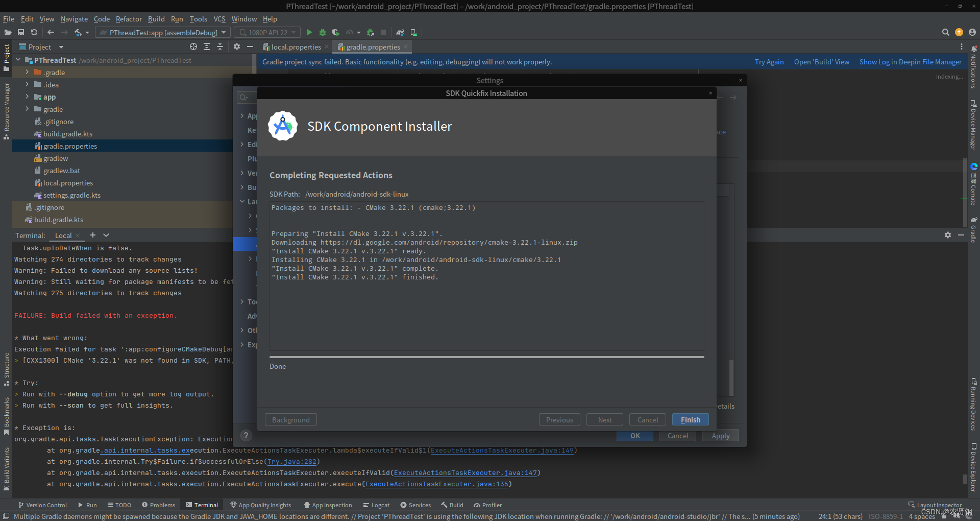Open file via toolbar folder icon
The width and height of the screenshot is (980, 521).
click(x=8, y=32)
